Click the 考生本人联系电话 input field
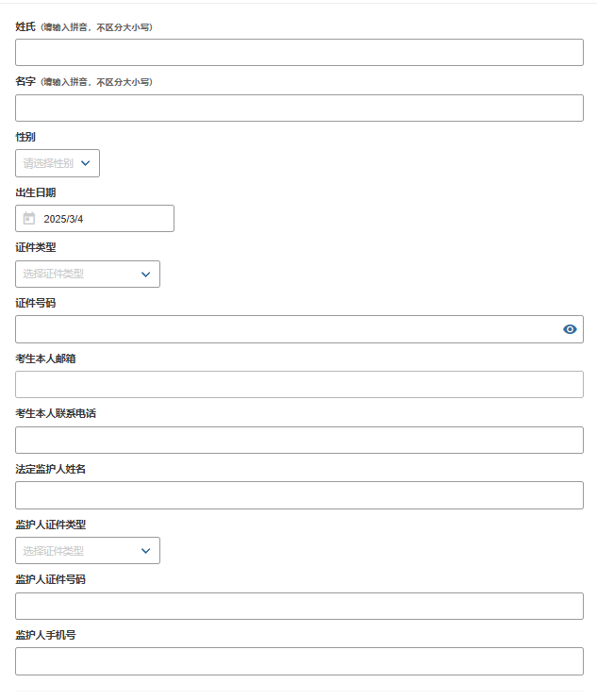 click(299, 441)
